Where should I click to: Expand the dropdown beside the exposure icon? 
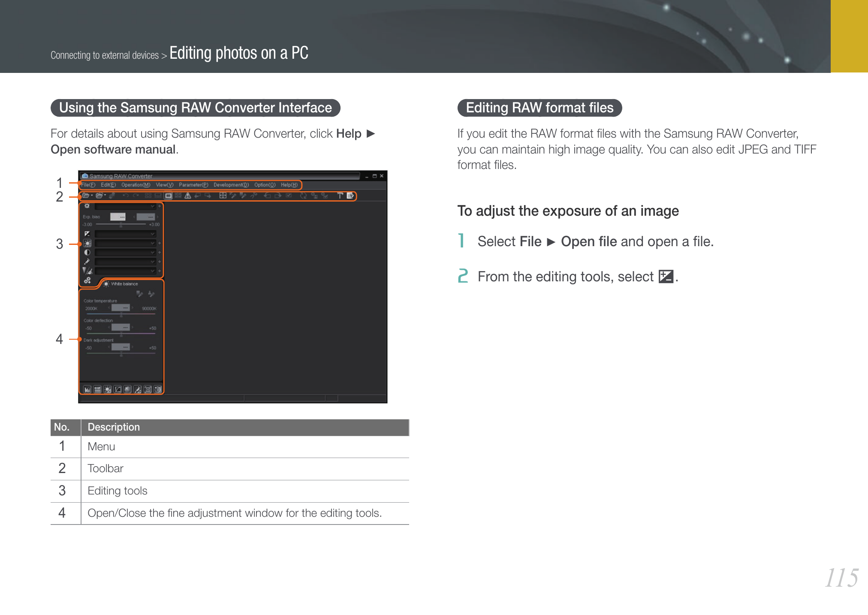tap(125, 234)
